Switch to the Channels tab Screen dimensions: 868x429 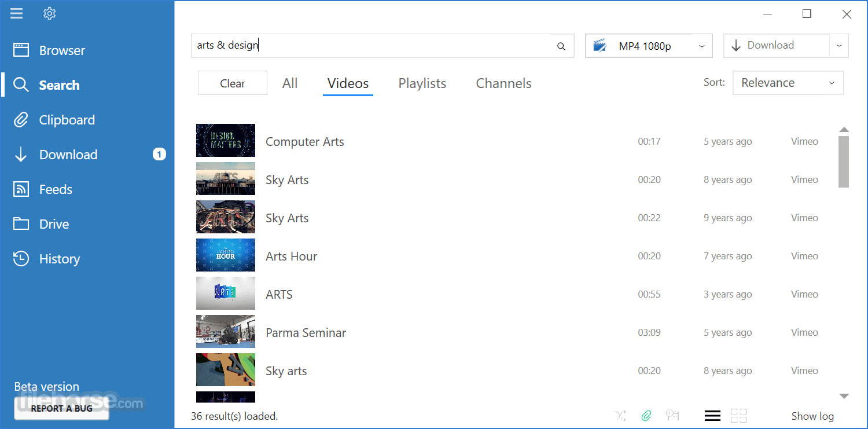pyautogui.click(x=503, y=83)
